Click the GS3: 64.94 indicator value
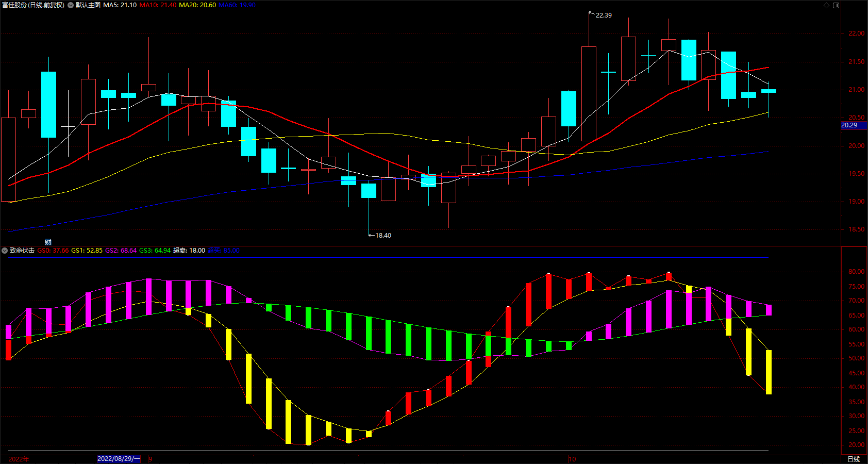 tap(155, 251)
